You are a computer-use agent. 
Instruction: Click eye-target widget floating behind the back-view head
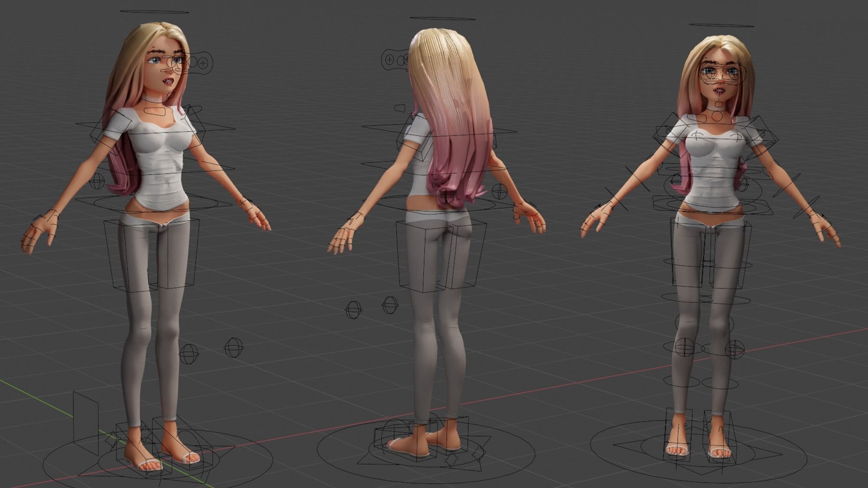389,59
